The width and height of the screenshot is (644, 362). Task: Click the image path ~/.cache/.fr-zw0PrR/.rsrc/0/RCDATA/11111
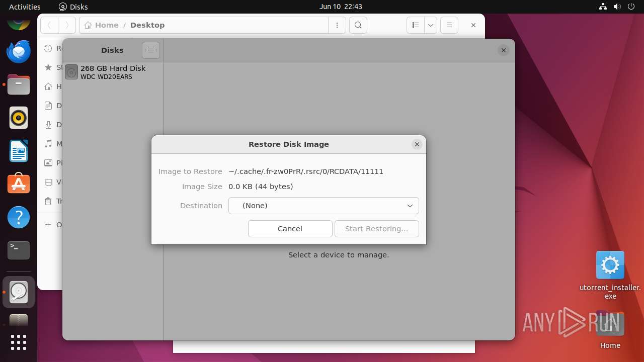click(306, 171)
